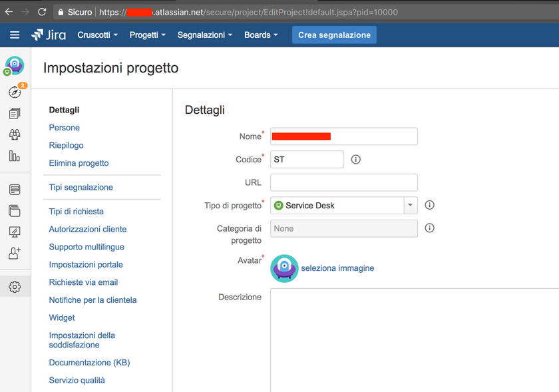Open Richieste via email link
The image size is (559, 392).
click(83, 282)
